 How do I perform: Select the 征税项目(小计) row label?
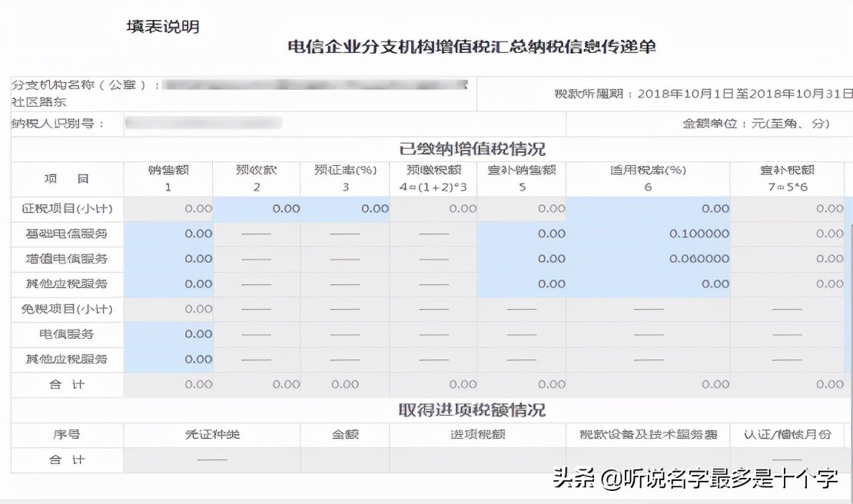click(66, 207)
